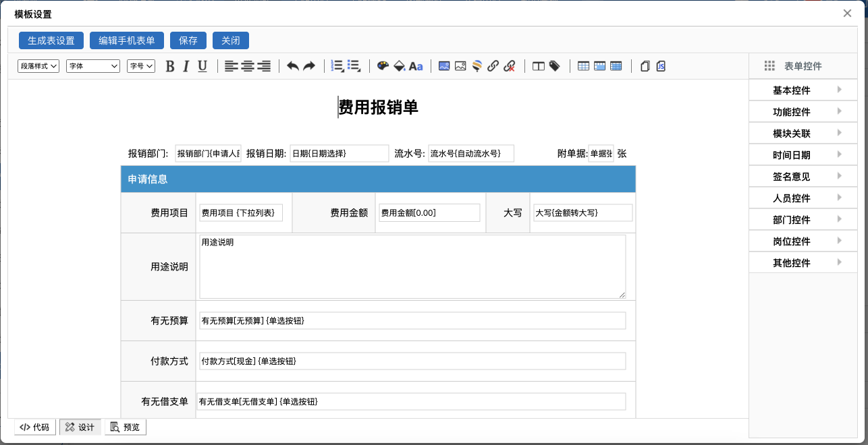Apply italic formatting

(185, 66)
